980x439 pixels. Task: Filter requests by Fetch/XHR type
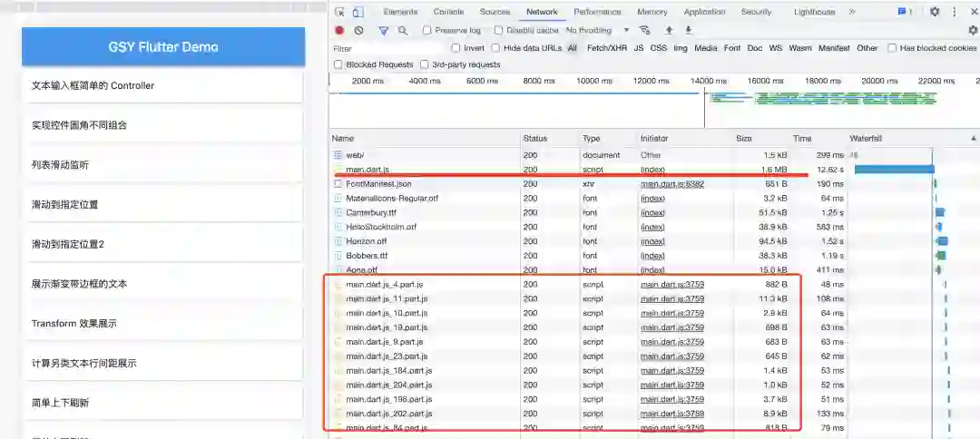pyautogui.click(x=606, y=48)
